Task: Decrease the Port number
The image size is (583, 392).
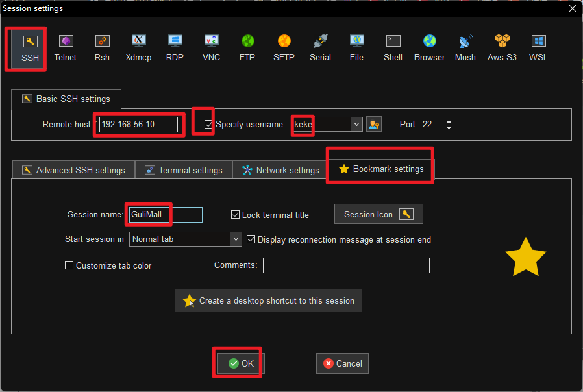Action: coord(449,127)
